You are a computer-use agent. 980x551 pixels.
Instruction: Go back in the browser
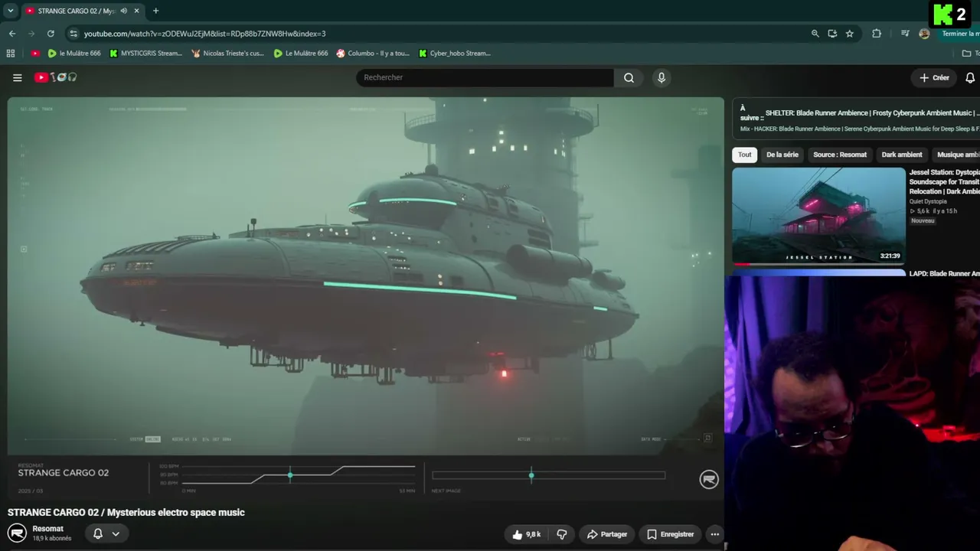(x=12, y=34)
